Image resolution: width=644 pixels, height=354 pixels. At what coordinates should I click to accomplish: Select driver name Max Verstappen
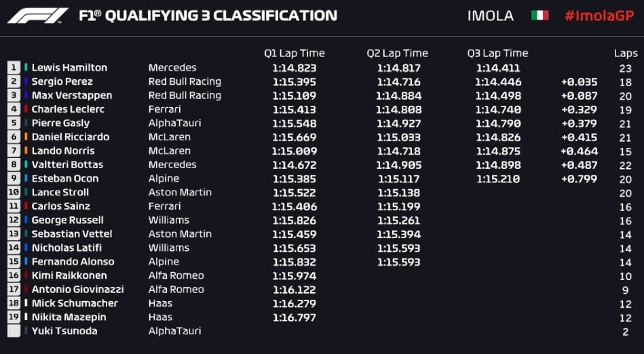point(72,95)
